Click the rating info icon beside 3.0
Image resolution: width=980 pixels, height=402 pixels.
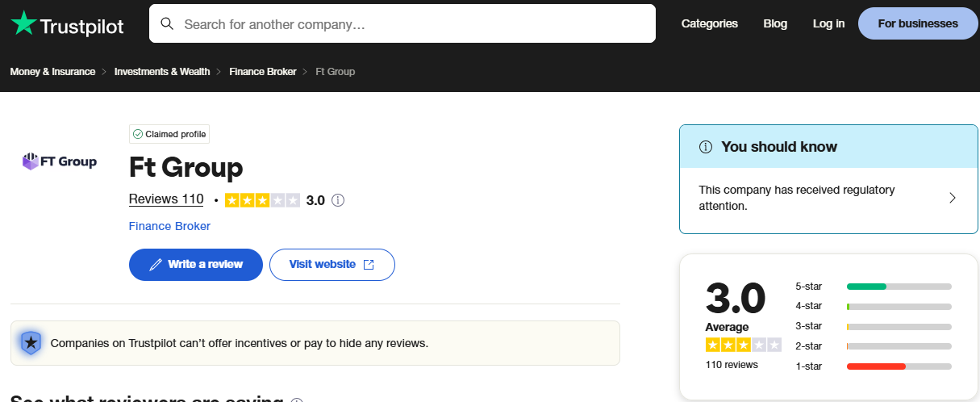coord(338,200)
